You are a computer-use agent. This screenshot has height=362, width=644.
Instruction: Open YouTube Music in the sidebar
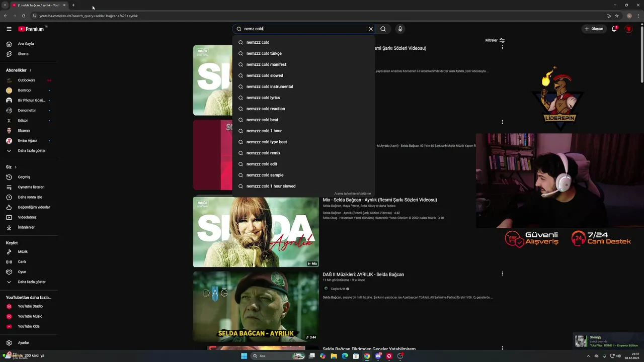[29, 316]
